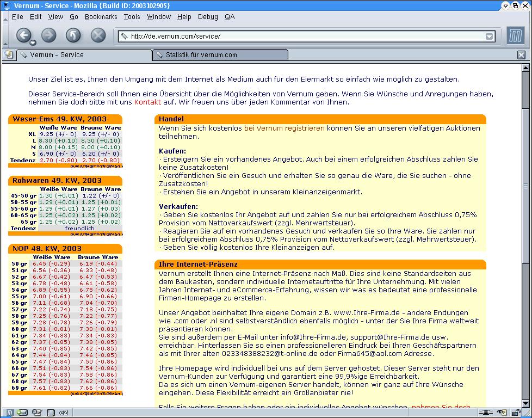Click the Forward navigation button
532x418 pixels.
pyautogui.click(x=49, y=35)
